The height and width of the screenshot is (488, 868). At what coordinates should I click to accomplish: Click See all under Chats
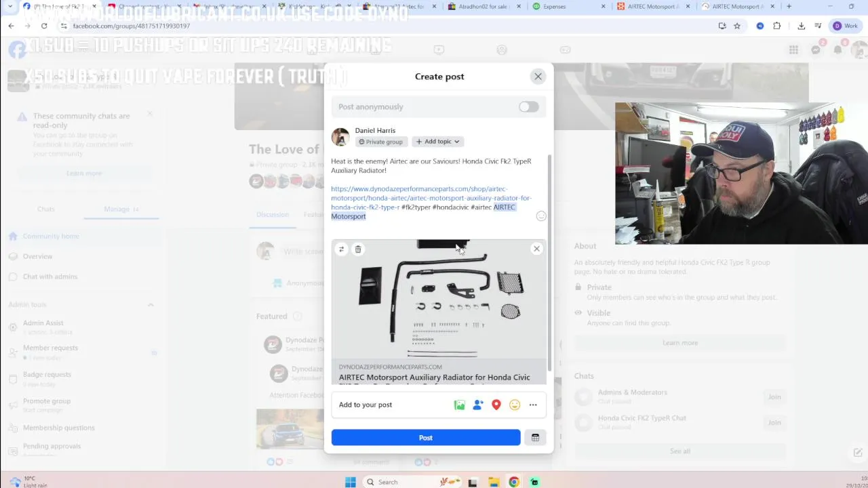pos(680,451)
